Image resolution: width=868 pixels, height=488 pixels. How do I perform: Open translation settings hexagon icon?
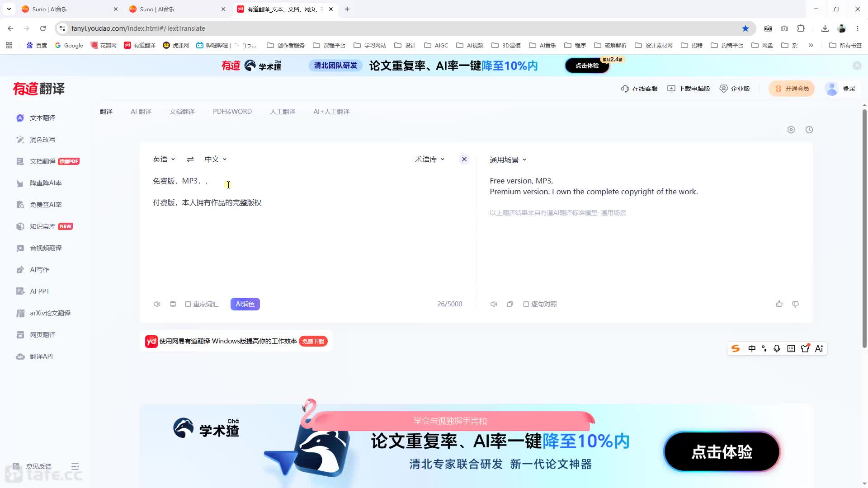click(791, 130)
